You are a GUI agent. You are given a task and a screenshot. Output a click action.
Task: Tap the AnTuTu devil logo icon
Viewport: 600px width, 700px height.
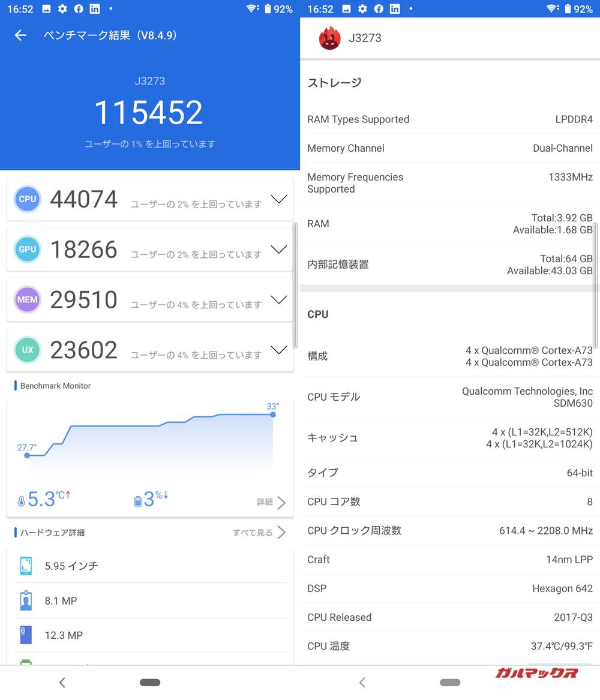(x=329, y=38)
